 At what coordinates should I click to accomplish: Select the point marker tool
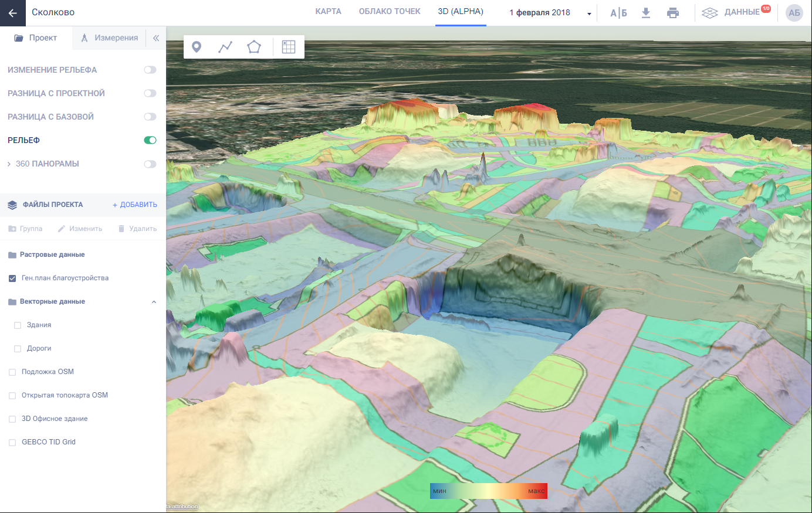click(197, 47)
